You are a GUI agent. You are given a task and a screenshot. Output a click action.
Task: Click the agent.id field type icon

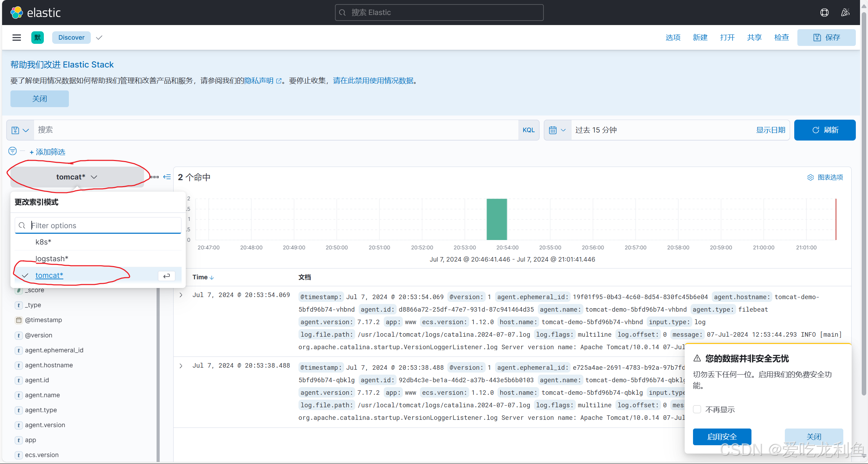19,380
